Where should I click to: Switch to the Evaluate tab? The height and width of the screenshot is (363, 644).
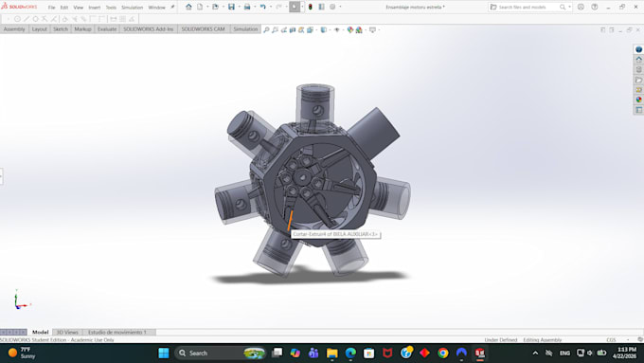pyautogui.click(x=107, y=29)
